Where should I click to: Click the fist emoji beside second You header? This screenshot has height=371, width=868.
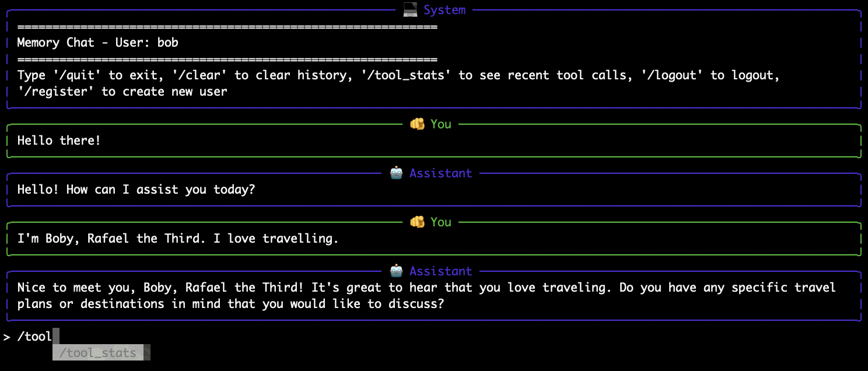(x=417, y=222)
